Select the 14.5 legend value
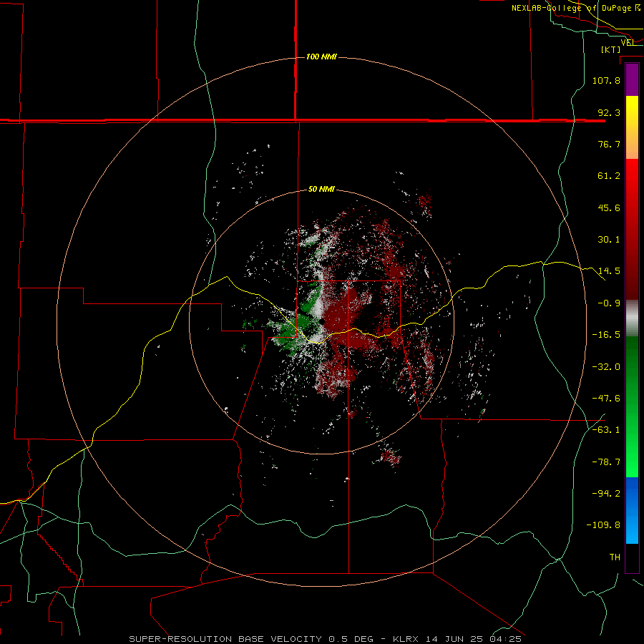The width and height of the screenshot is (644, 644). (x=609, y=271)
